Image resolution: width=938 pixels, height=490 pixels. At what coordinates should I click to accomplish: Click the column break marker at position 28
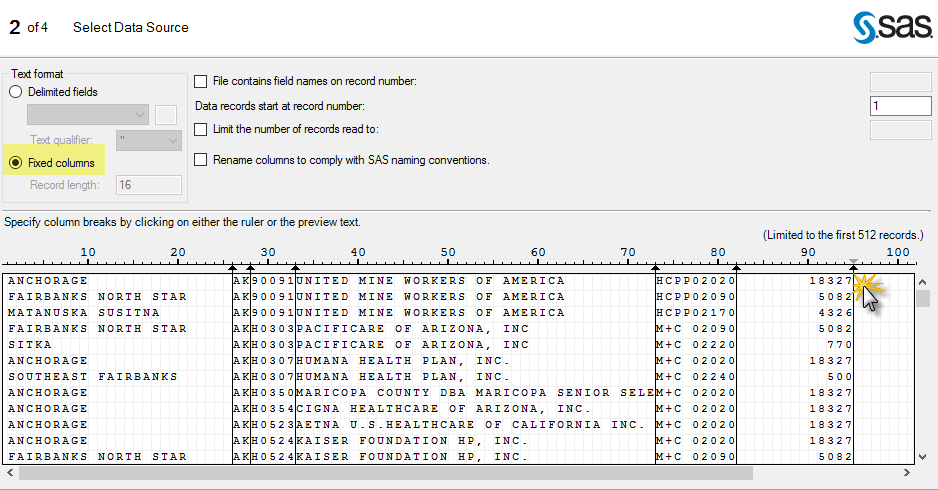coord(251,267)
